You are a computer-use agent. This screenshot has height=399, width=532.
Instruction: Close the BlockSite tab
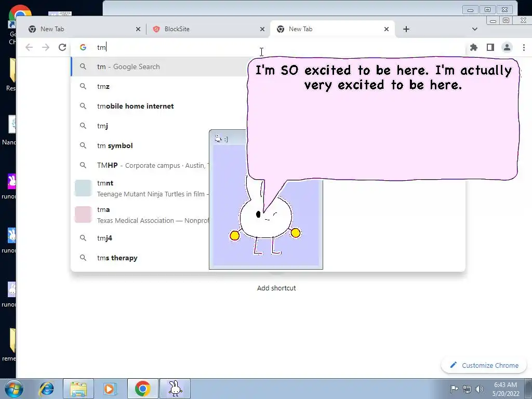262,29
